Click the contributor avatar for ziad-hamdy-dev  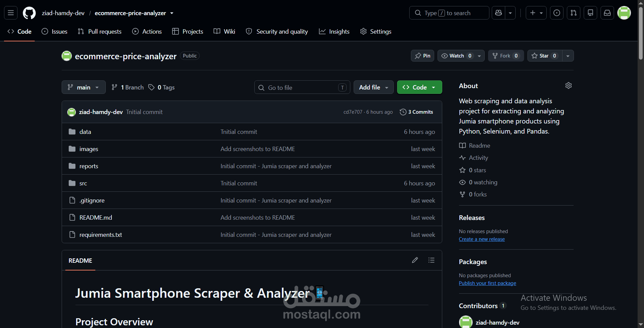tap(466, 322)
